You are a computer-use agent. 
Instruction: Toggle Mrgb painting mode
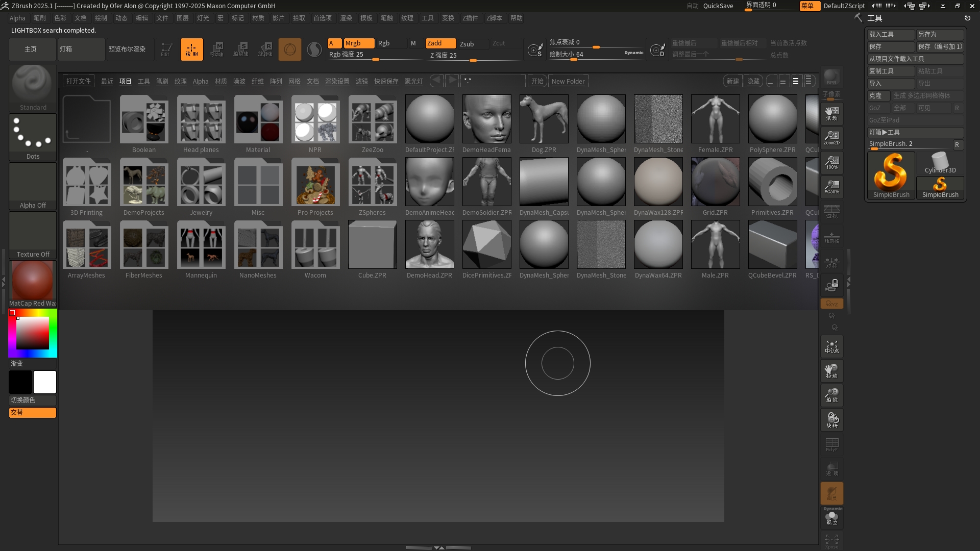[x=359, y=43]
